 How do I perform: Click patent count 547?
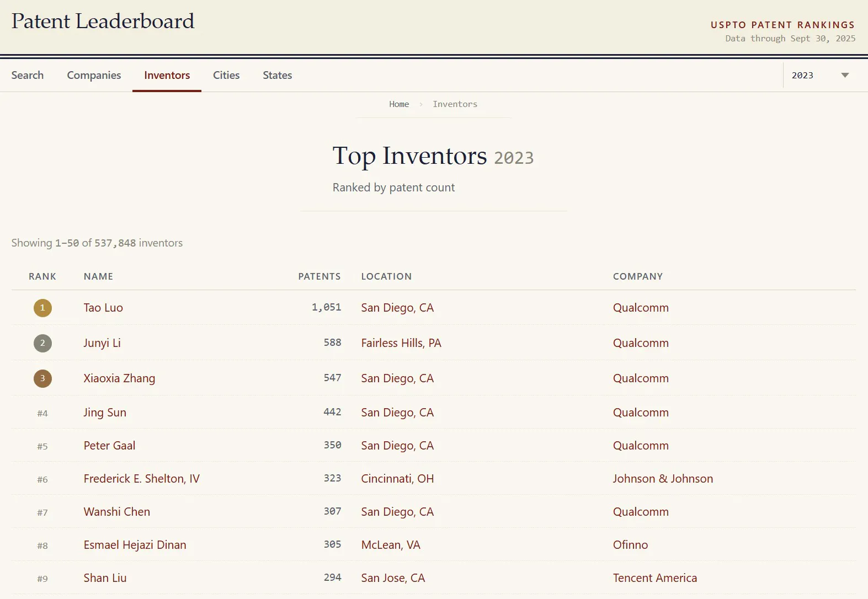333,378
